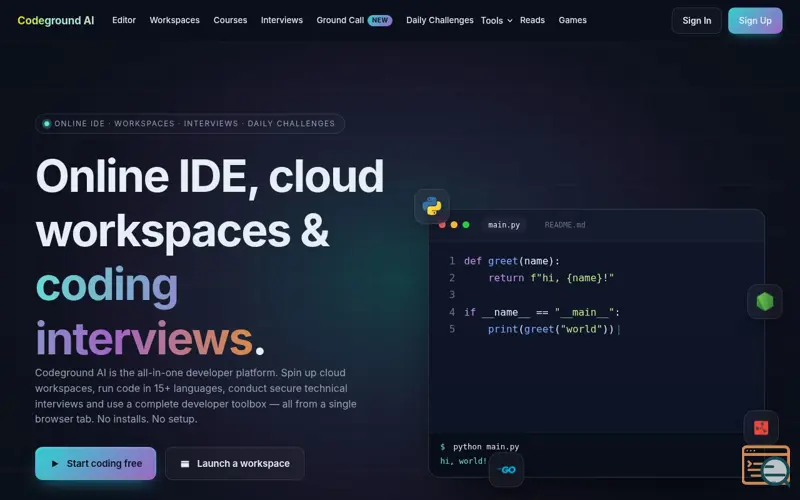Open the Courses page
The image size is (800, 500).
(x=230, y=20)
